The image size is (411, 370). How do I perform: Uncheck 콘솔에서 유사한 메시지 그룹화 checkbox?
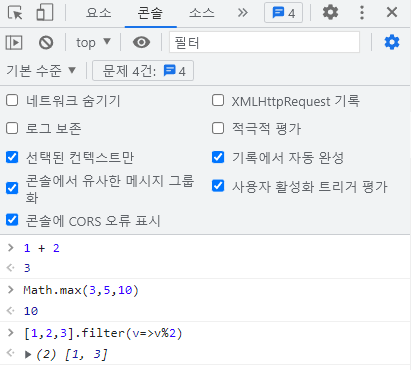[x=12, y=188]
